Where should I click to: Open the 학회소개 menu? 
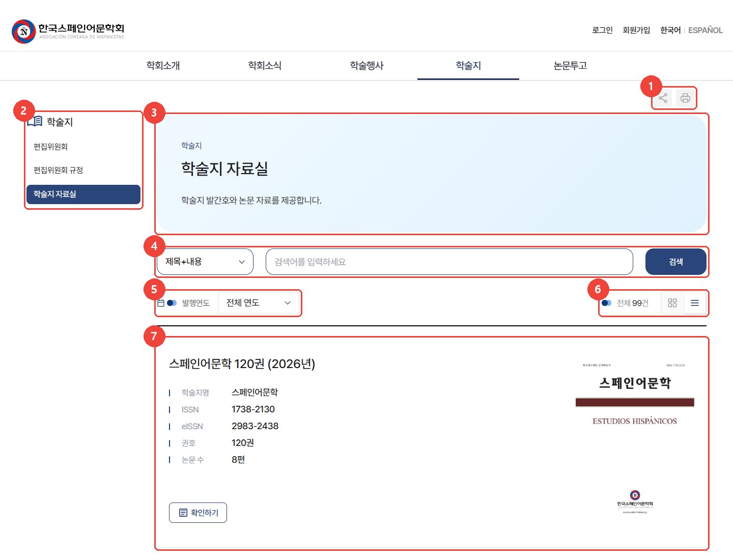point(163,66)
